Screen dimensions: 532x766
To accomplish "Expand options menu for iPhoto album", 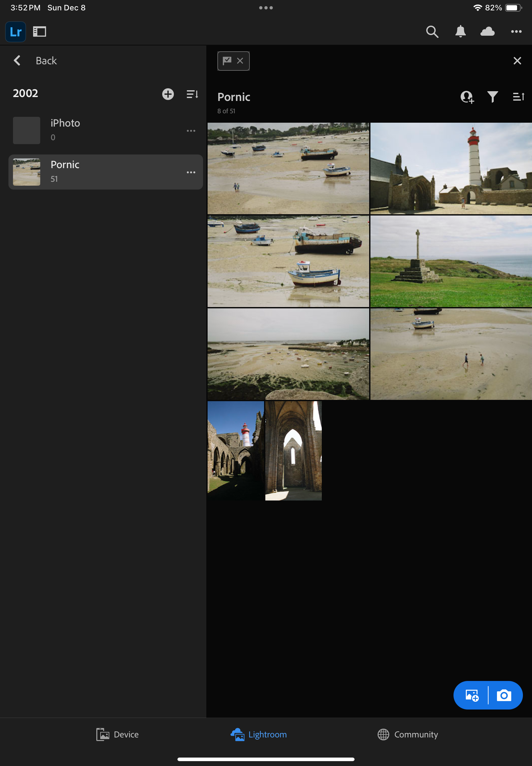I will tap(191, 131).
